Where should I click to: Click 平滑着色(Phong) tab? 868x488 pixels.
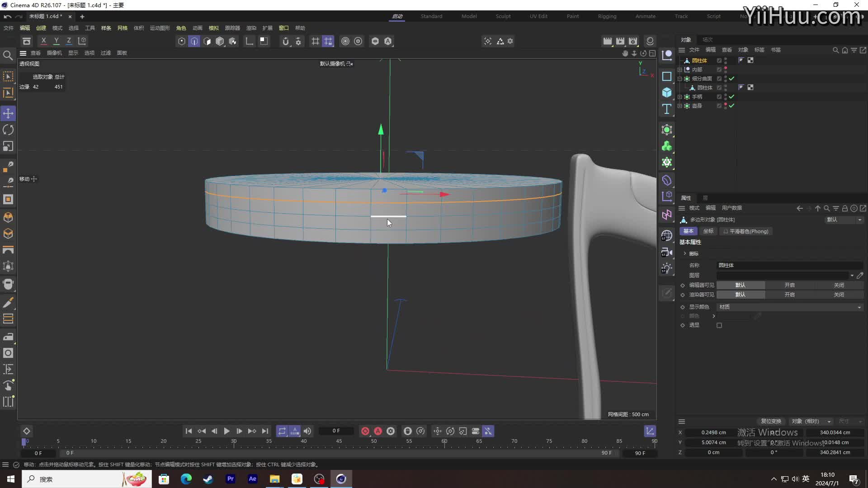746,231
